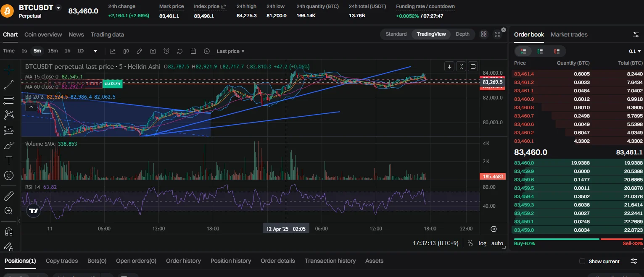Click the TradingView logo on chart
Screen dimensions: 644x277
tap(34, 211)
